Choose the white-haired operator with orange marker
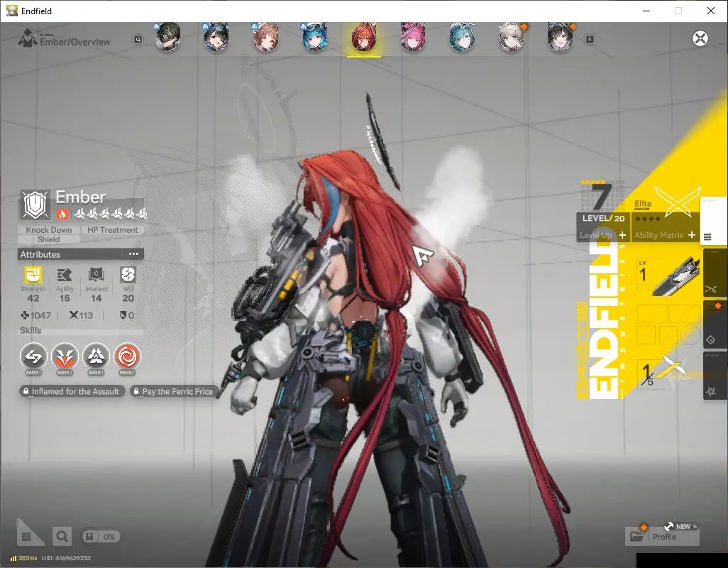This screenshot has width=728, height=568. [511, 37]
